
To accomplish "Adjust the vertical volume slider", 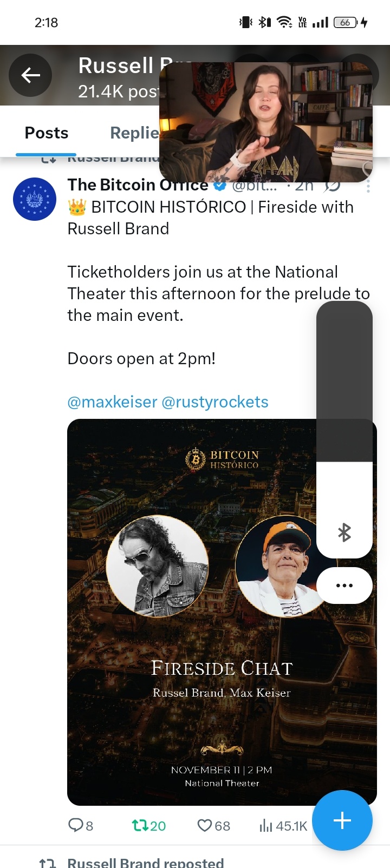I will 344,430.
